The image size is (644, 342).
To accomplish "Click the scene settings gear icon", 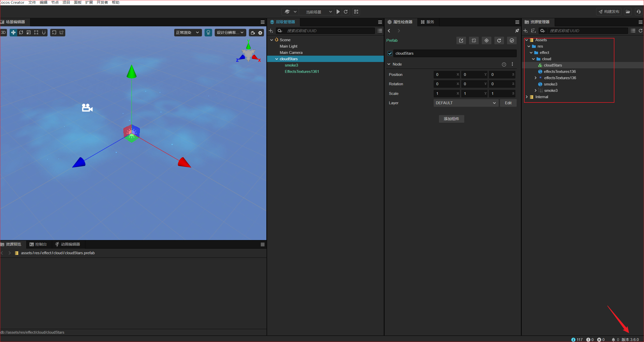I will pos(260,33).
